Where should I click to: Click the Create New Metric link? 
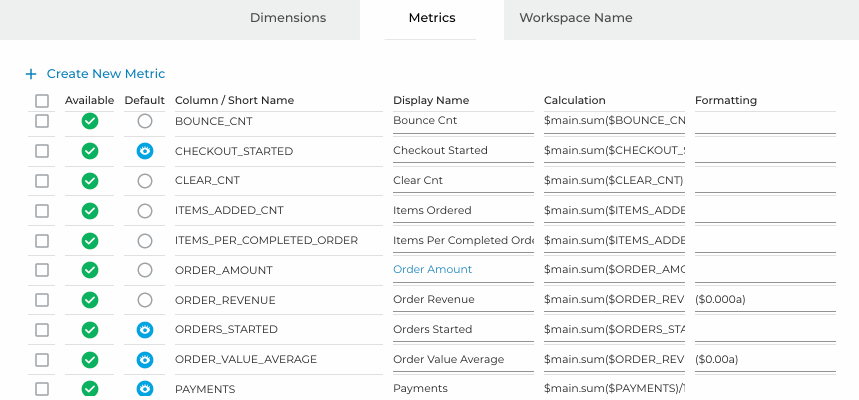coord(106,73)
